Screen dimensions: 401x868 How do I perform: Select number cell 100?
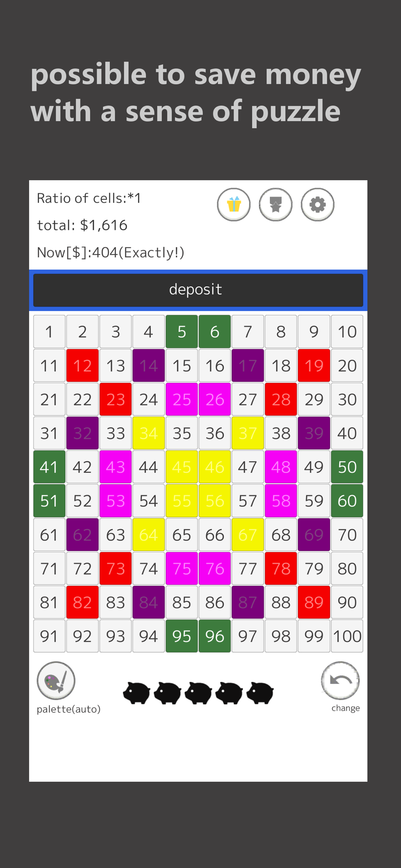tap(347, 636)
